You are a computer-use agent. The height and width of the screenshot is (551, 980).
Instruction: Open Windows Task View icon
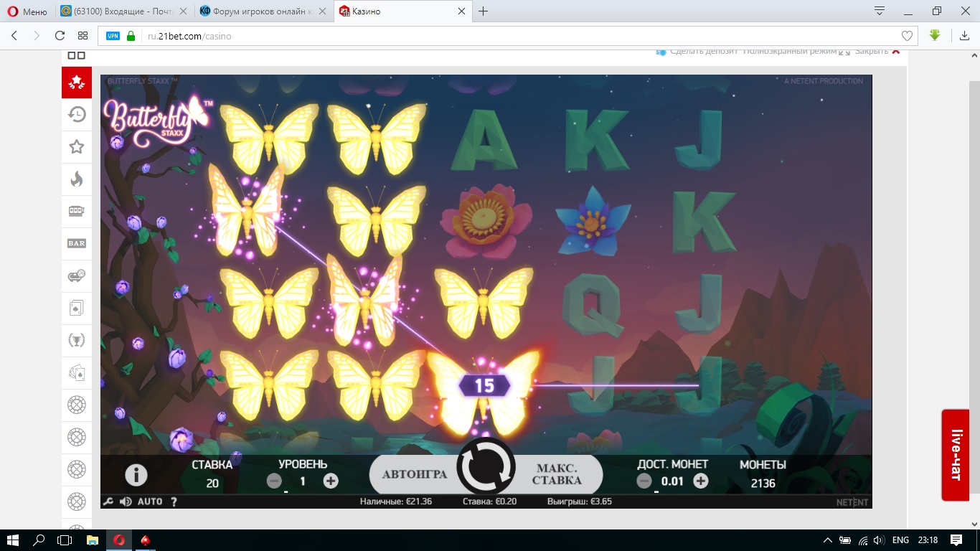pos(65,540)
